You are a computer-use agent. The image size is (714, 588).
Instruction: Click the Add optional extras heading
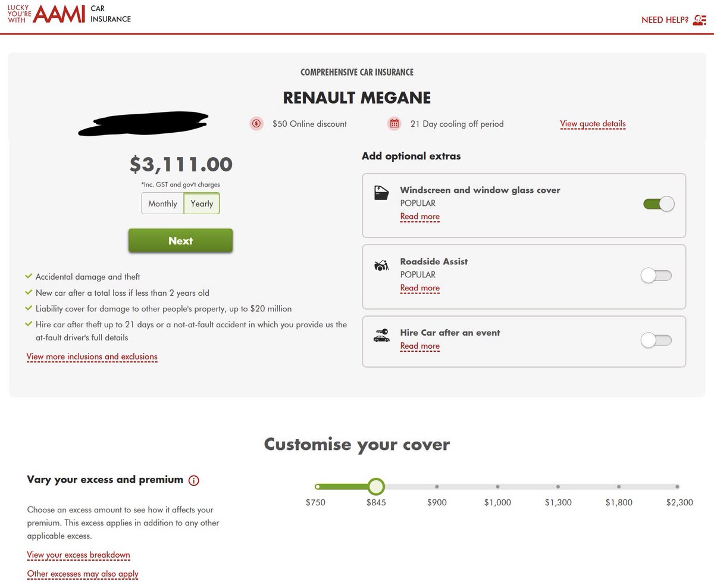pos(411,156)
